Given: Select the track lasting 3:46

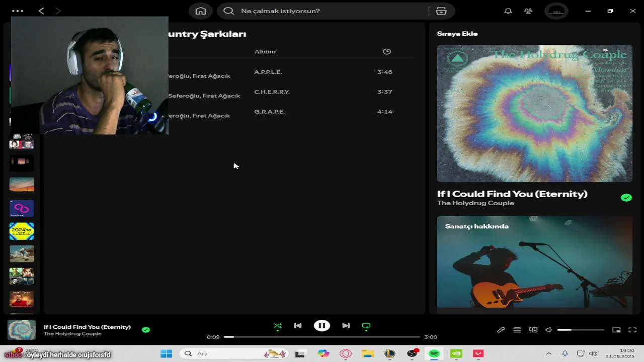Looking at the screenshot, I should click(x=385, y=72).
